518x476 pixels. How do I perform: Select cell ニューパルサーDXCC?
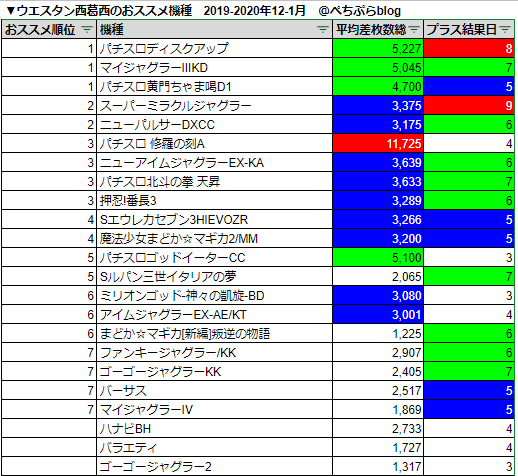coord(214,124)
